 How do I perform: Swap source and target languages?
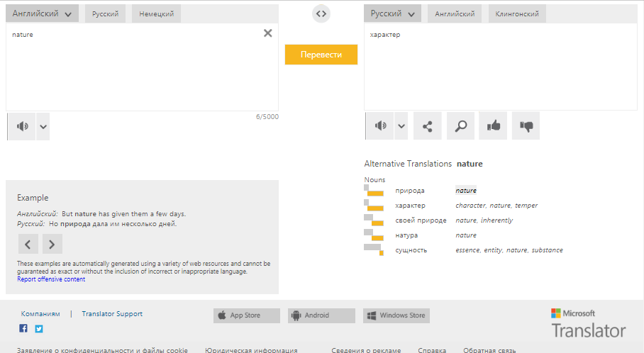(x=321, y=14)
